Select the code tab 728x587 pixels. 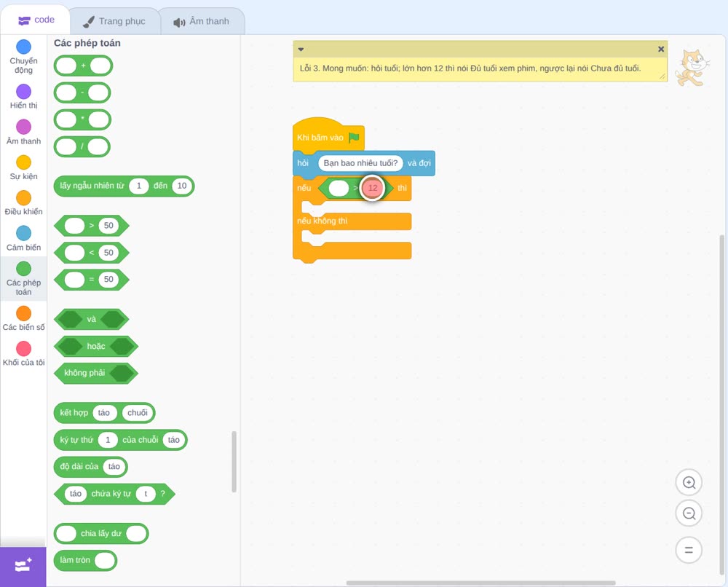click(36, 20)
